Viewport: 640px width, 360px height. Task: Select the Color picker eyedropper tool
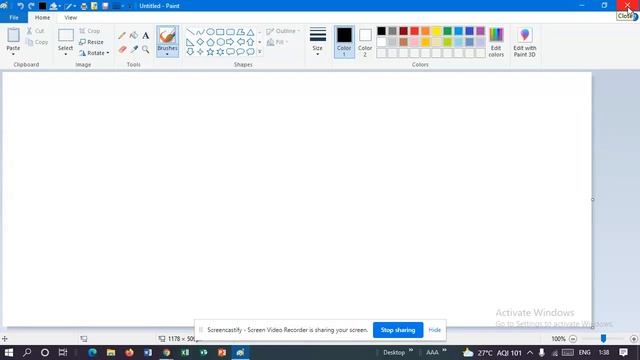point(134,49)
